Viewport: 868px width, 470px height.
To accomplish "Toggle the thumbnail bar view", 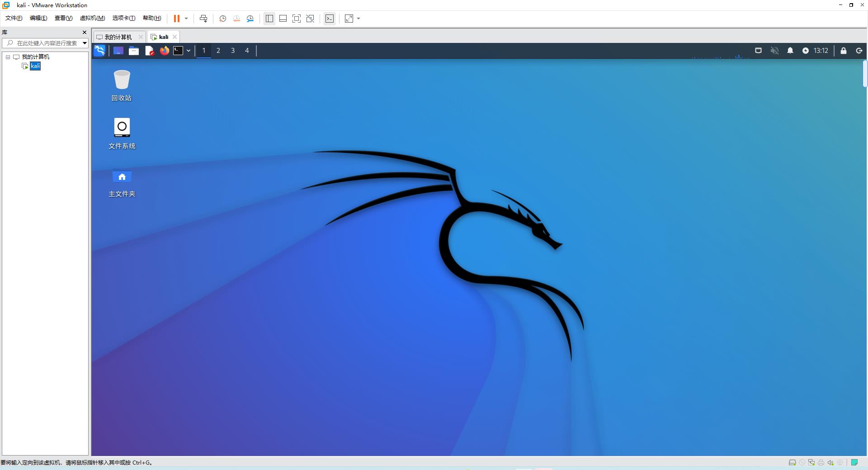I will (283, 19).
